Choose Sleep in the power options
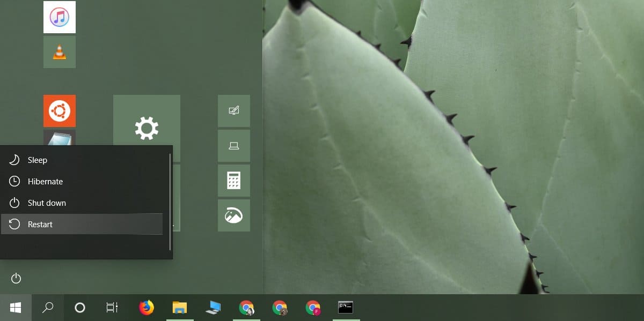Screen dimensions: 644x321 tap(80, 160)
